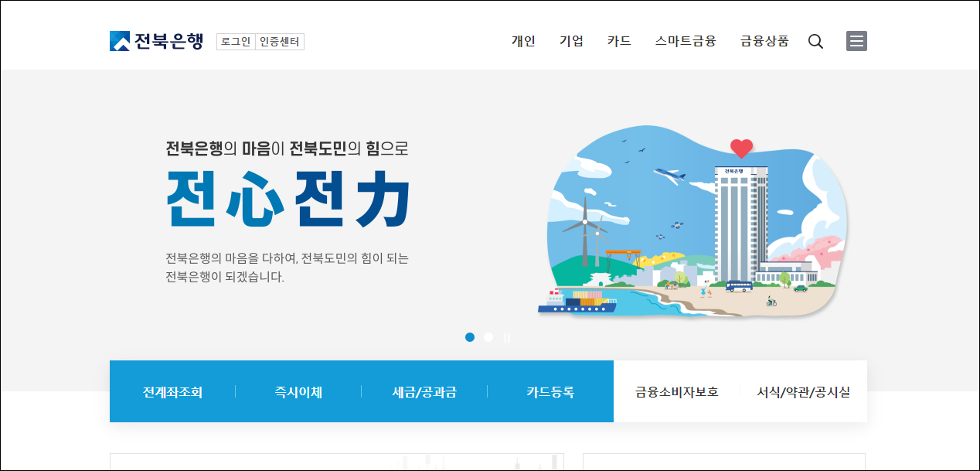Click the 전심전력 banner headline

(288, 197)
